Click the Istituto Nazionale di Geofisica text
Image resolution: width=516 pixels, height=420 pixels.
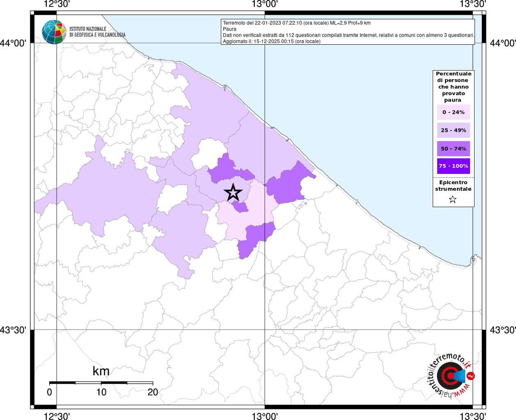coord(97,32)
